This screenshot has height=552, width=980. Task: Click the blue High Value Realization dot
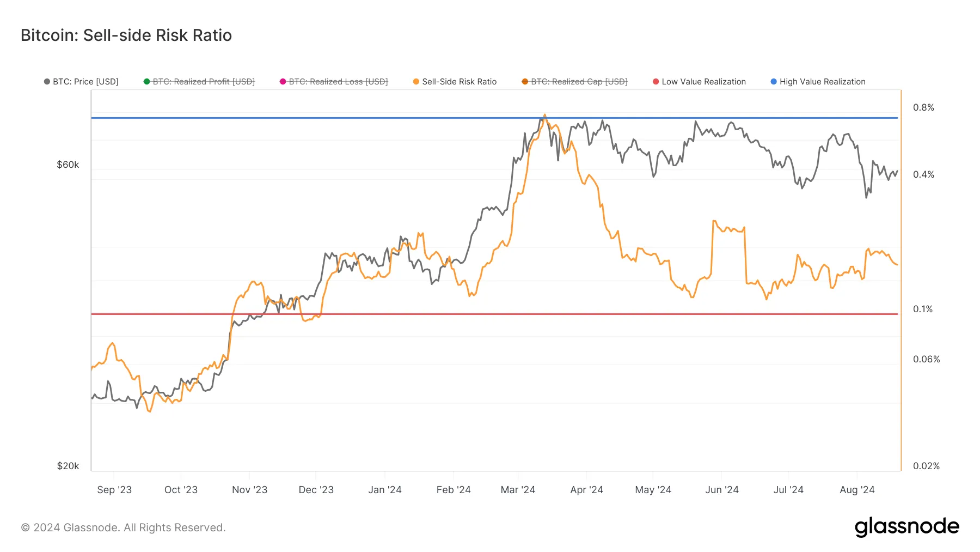[x=773, y=82]
